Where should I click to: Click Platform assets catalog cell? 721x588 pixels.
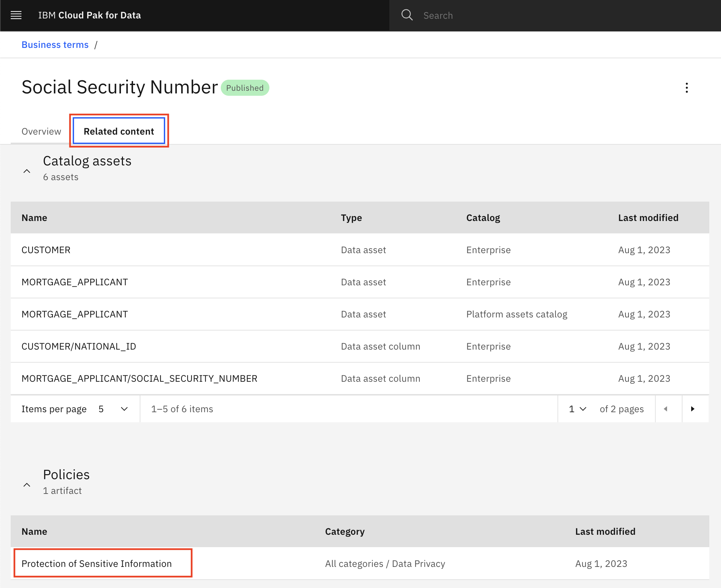coord(517,314)
